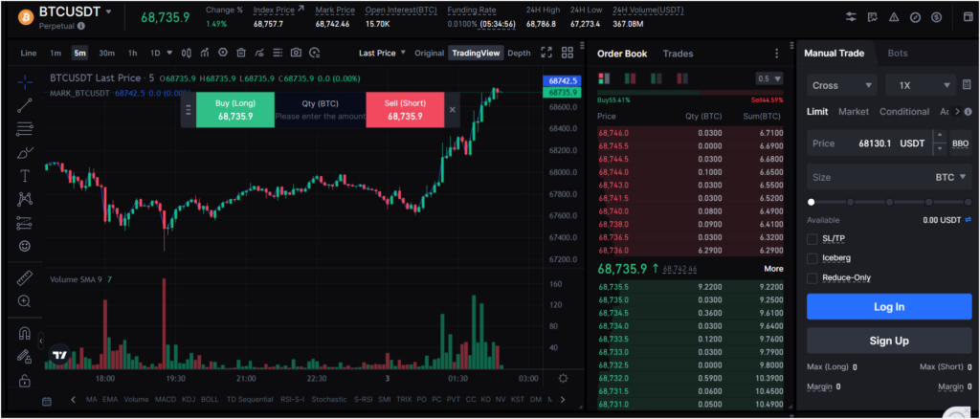Click the green Buy (Long) button

(x=235, y=110)
